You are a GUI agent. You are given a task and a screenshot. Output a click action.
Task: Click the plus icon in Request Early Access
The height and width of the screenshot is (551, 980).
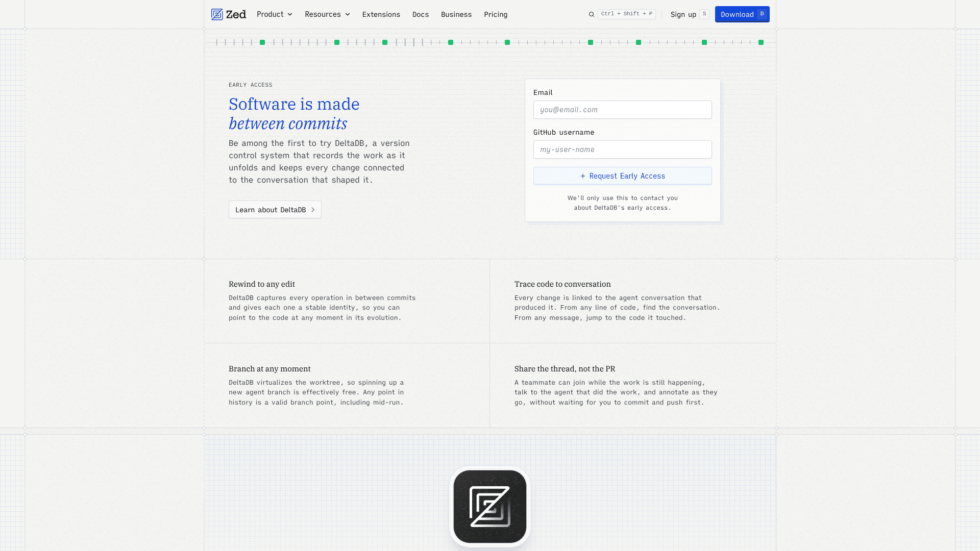(583, 176)
